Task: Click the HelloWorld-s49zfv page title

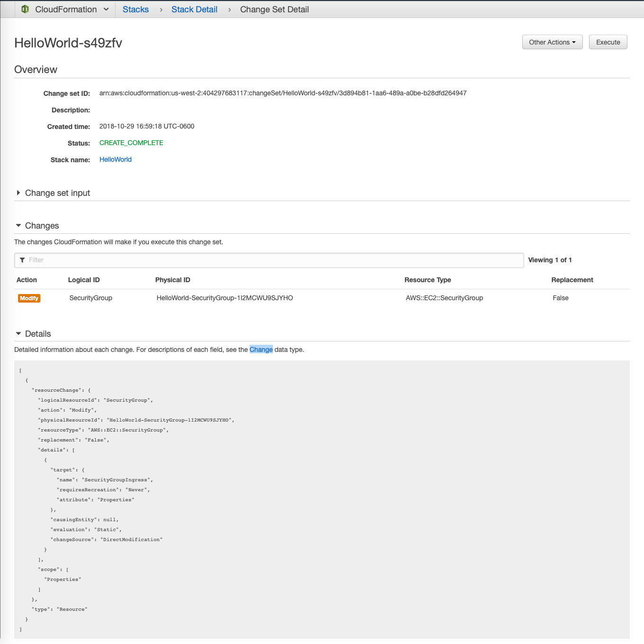Action: pyautogui.click(x=68, y=43)
